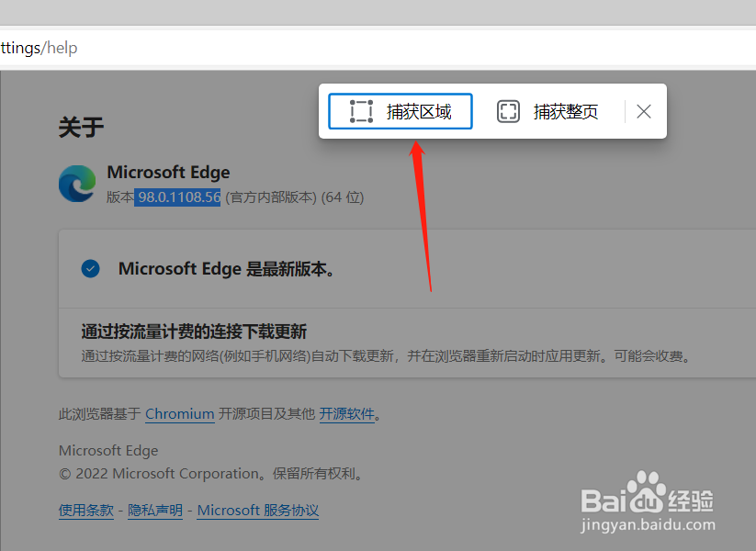Click the blue checkmark update status icon
The image size is (756, 551).
pos(91,268)
